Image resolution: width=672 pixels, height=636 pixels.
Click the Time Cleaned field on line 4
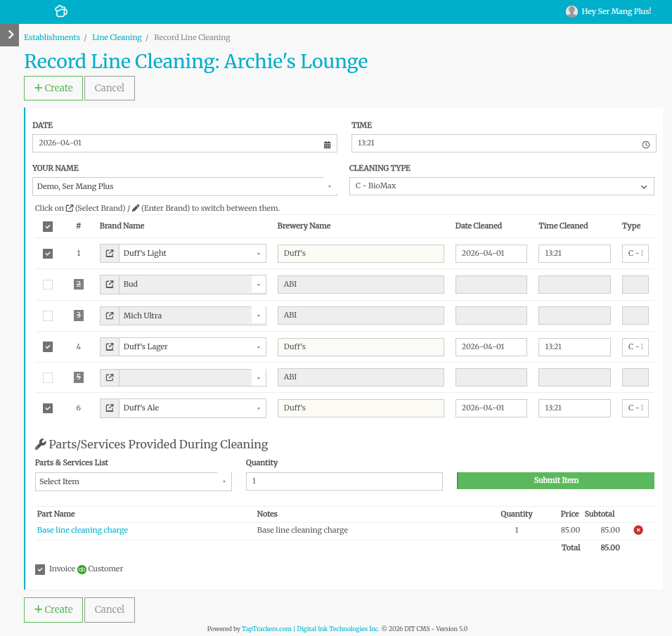(574, 347)
